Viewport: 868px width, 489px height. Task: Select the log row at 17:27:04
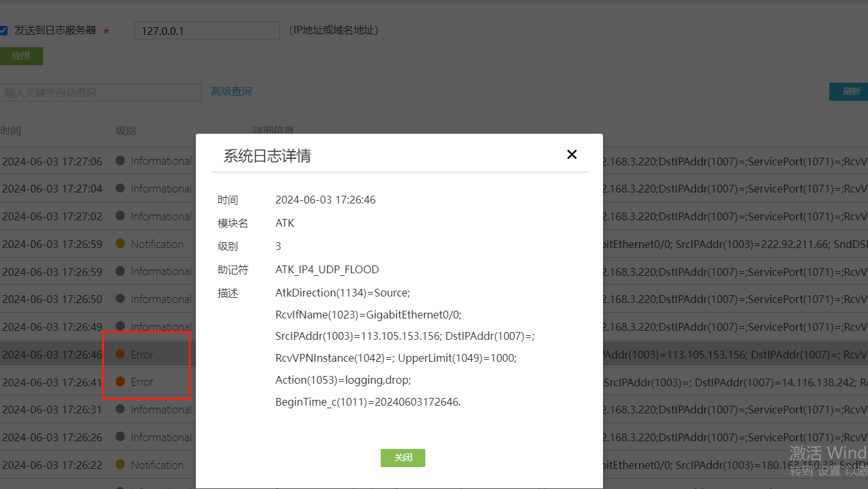[x=434, y=189]
